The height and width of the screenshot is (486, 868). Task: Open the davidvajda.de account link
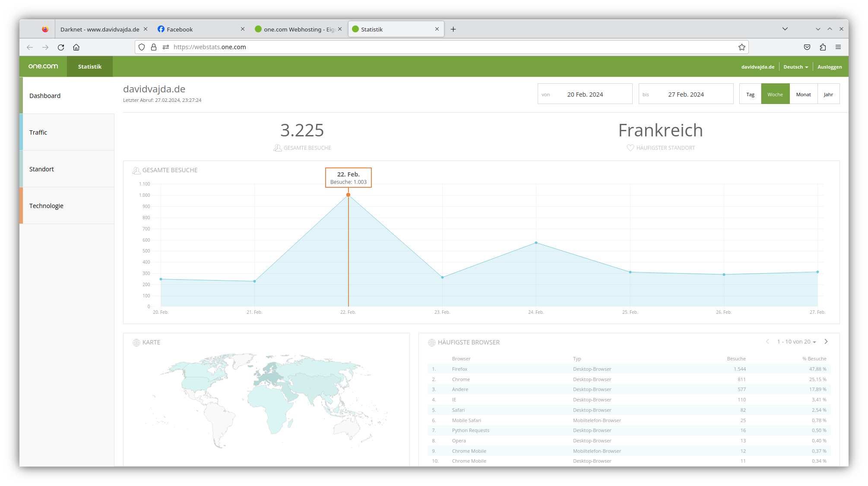(757, 66)
